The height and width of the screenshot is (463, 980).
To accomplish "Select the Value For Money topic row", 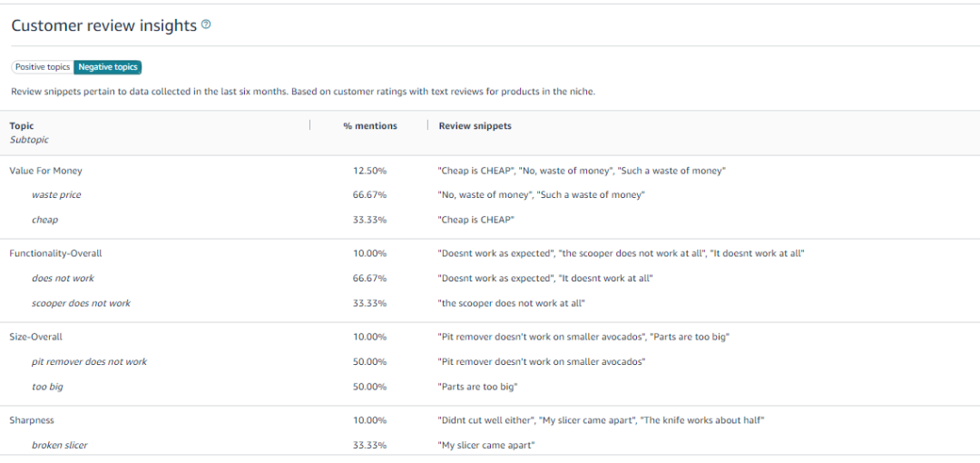I will (x=46, y=171).
